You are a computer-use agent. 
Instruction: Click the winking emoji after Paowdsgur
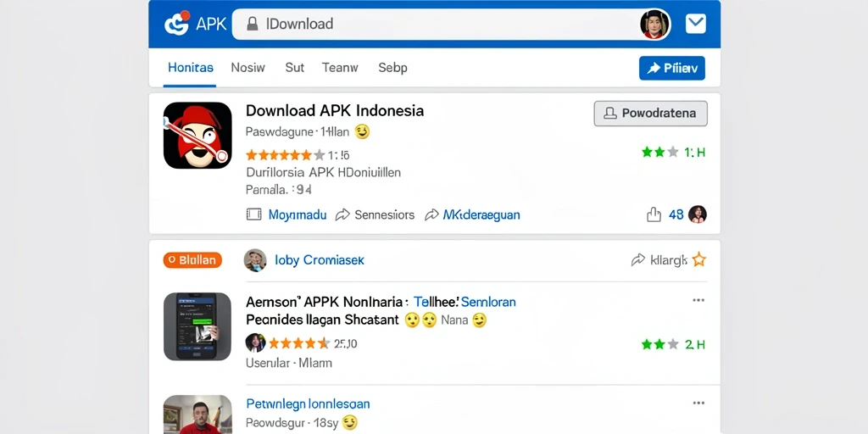tap(350, 423)
